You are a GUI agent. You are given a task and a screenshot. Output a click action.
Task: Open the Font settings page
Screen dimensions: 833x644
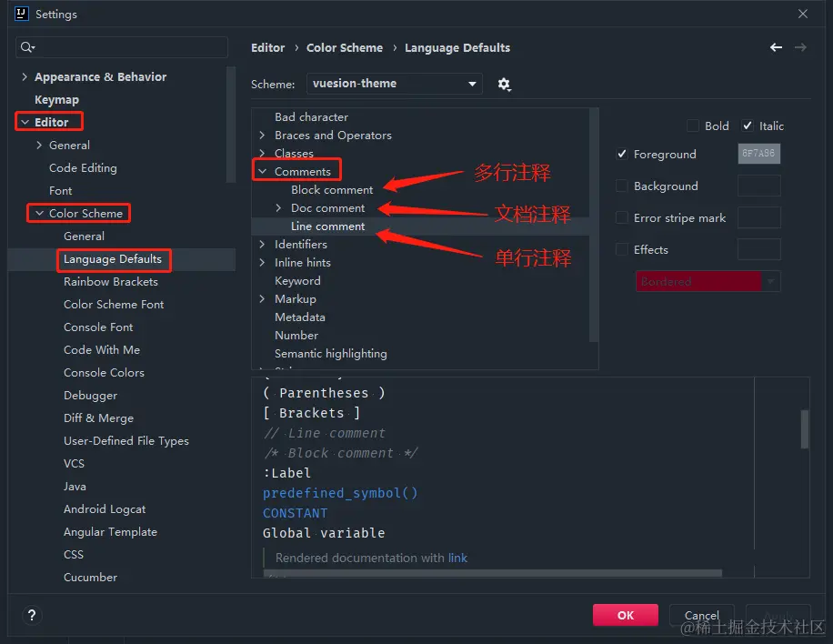point(61,191)
